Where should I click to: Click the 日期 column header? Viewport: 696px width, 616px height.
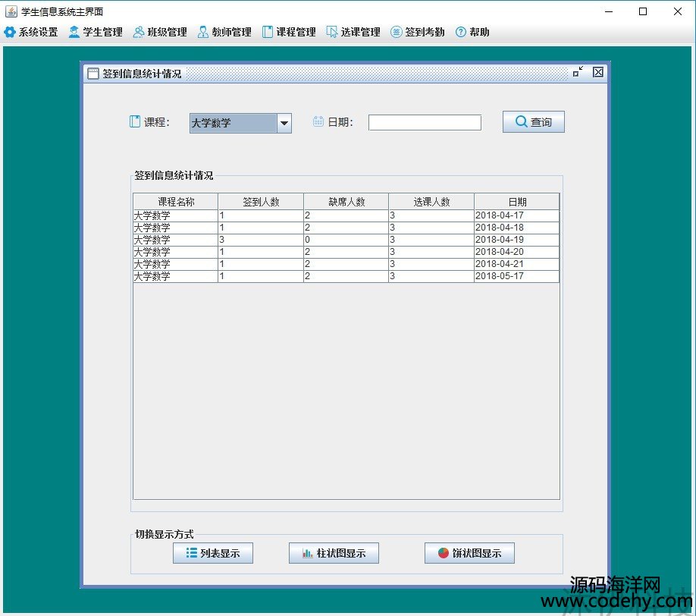[517, 202]
